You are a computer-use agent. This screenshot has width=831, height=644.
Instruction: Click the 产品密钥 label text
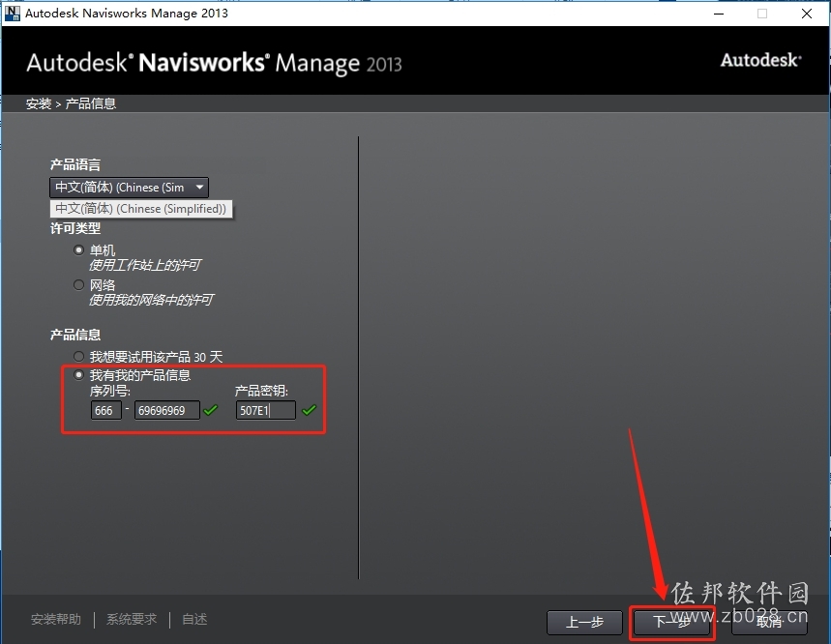coord(261,392)
